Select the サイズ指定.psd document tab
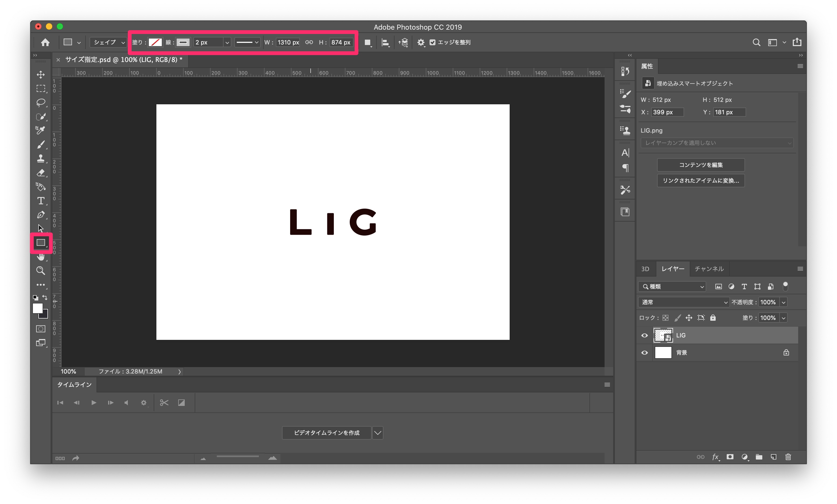The height and width of the screenshot is (504, 837). coord(124,60)
